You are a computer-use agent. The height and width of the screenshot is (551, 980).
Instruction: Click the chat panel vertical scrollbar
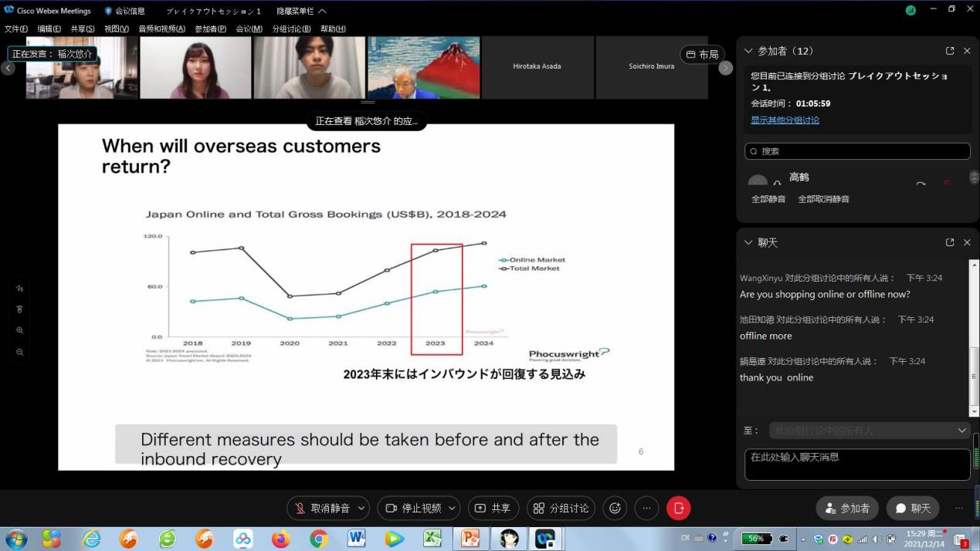point(974,340)
